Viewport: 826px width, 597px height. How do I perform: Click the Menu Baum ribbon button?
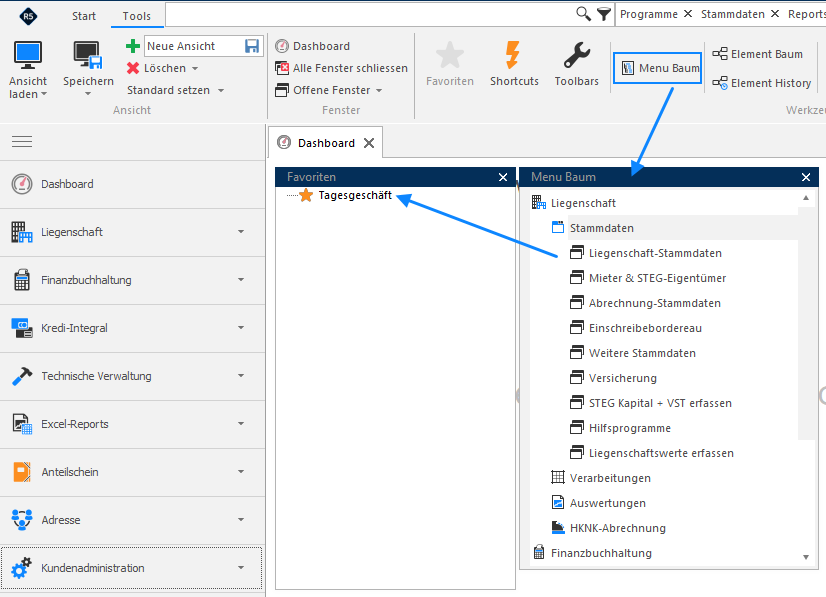coord(657,68)
